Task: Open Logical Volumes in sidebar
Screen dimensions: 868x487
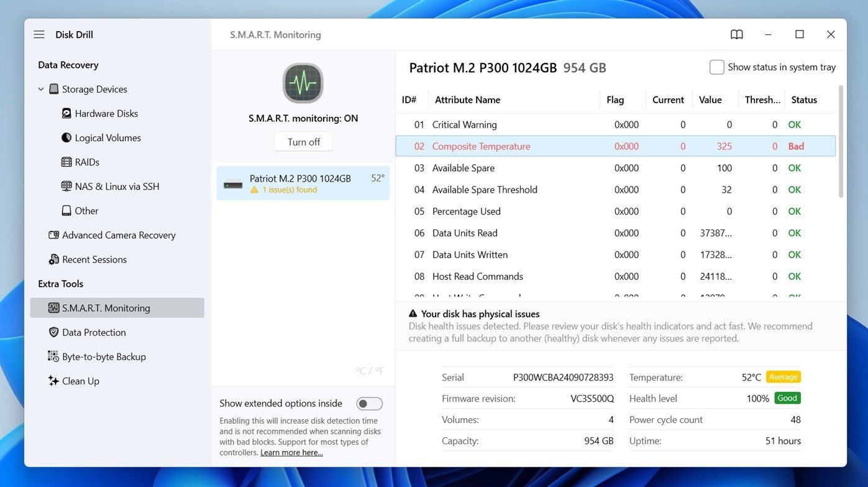Action: coord(107,137)
